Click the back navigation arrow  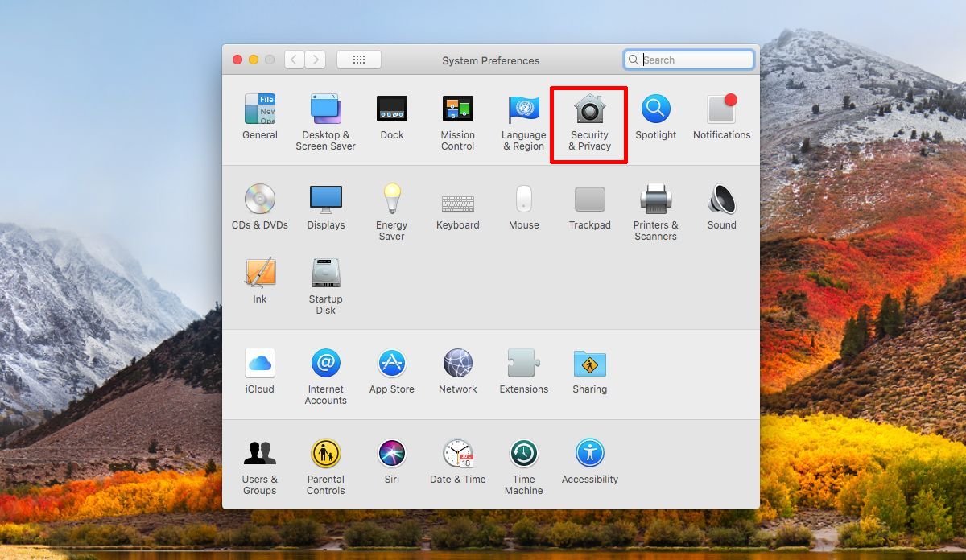click(295, 60)
